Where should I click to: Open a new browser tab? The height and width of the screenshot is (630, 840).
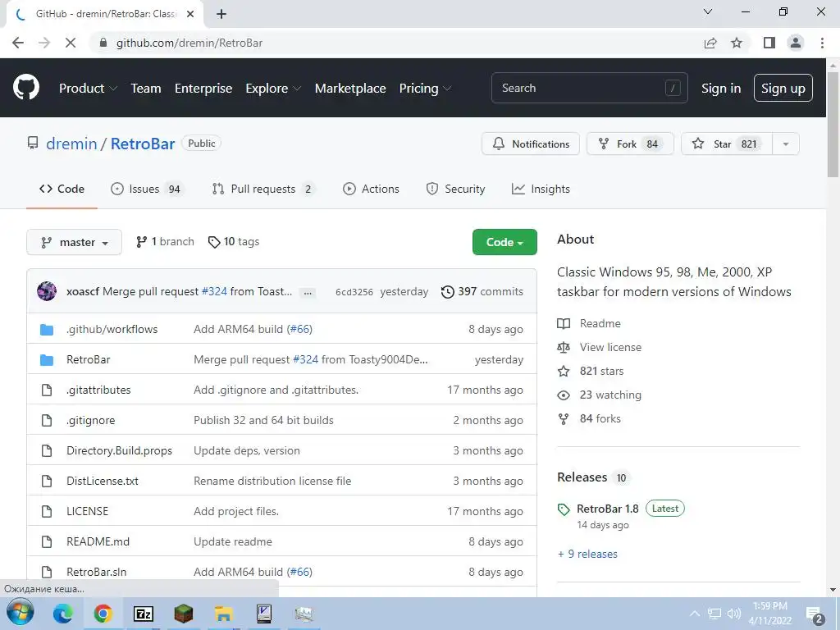click(x=221, y=14)
